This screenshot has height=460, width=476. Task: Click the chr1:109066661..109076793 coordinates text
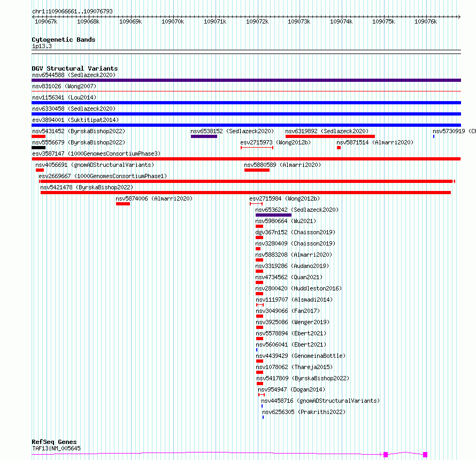click(x=72, y=12)
